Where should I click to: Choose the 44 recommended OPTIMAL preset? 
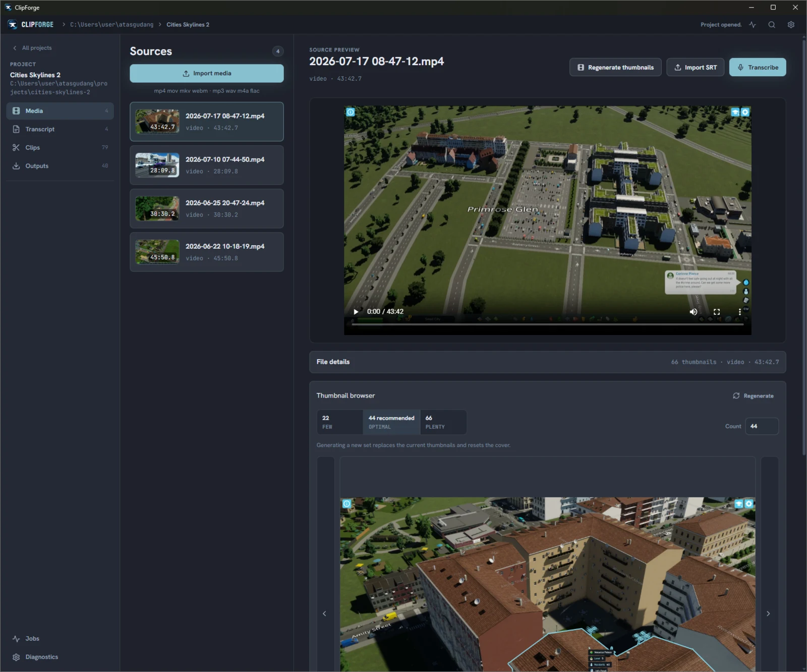click(391, 422)
